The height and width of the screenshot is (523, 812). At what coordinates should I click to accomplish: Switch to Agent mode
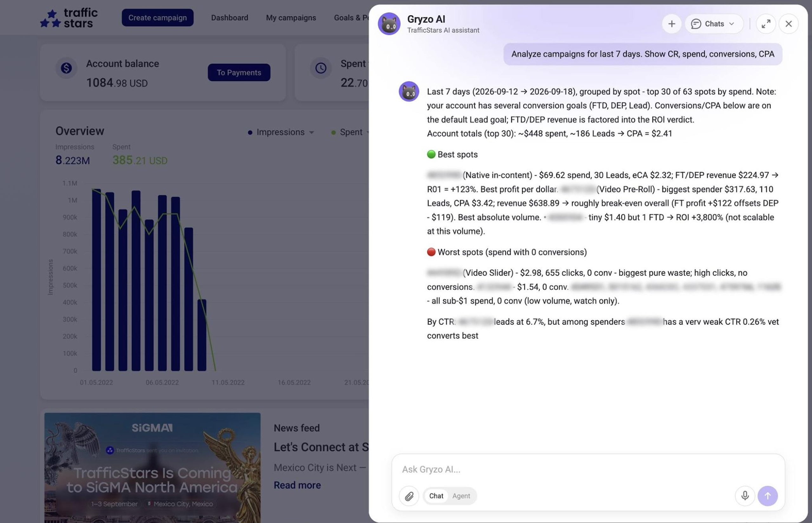461,496
